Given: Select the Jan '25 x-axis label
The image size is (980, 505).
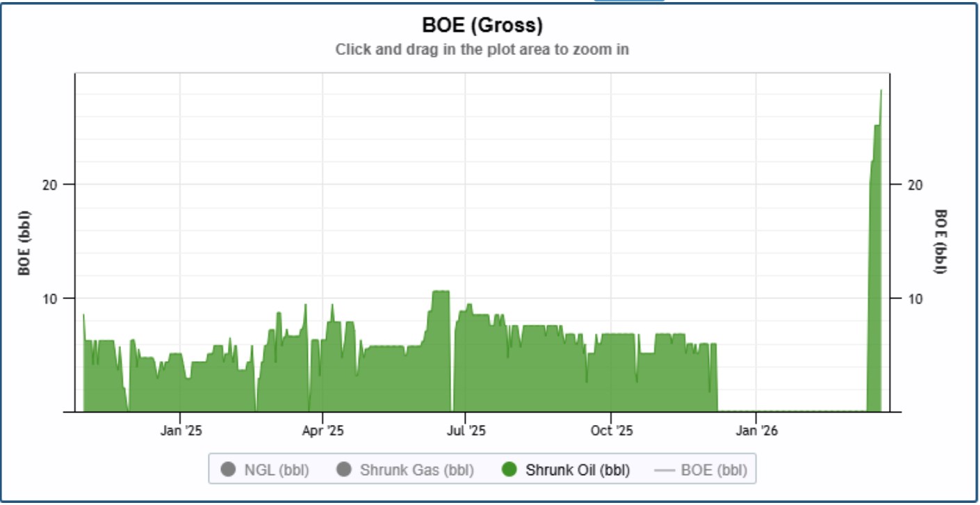Looking at the screenshot, I should [181, 431].
